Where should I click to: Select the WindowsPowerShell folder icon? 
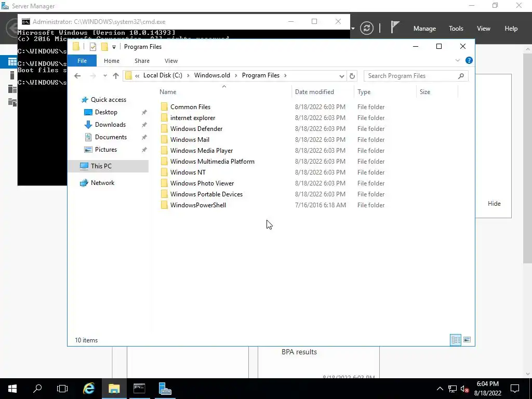(164, 205)
